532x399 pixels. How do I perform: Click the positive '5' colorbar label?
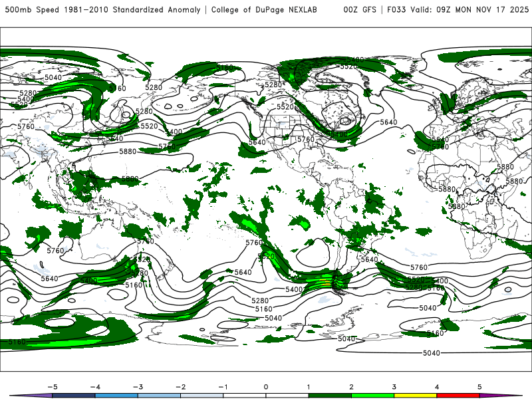pyautogui.click(x=479, y=387)
